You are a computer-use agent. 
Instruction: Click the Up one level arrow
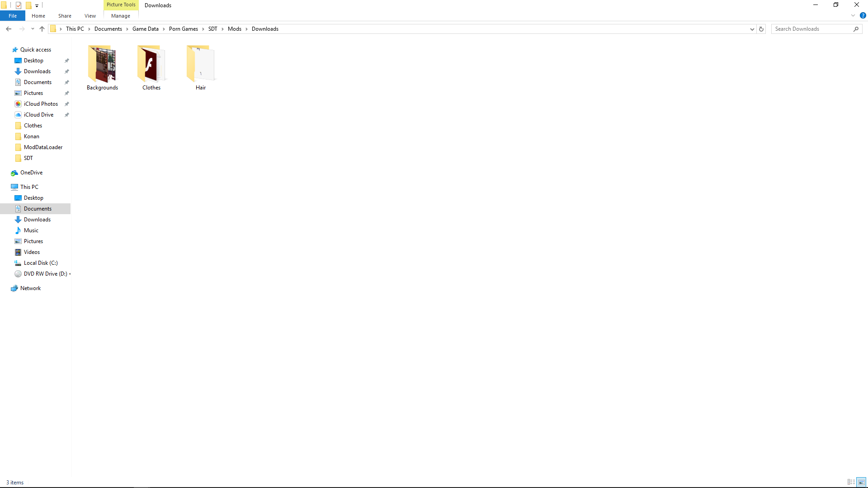42,29
